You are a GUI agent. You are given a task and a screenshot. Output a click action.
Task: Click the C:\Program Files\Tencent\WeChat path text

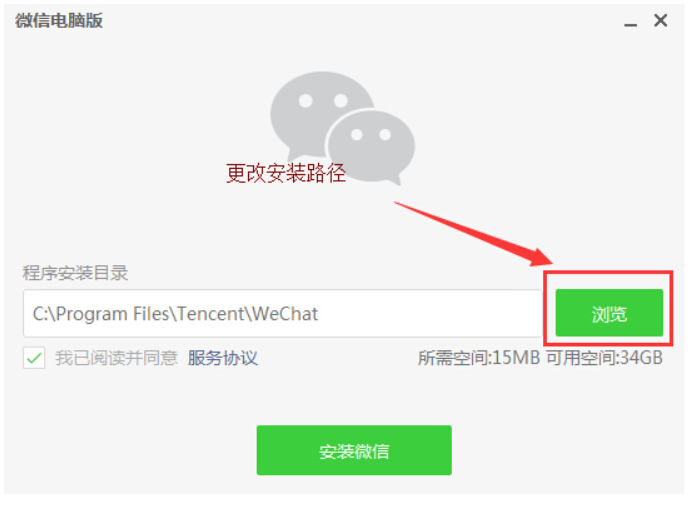(175, 314)
